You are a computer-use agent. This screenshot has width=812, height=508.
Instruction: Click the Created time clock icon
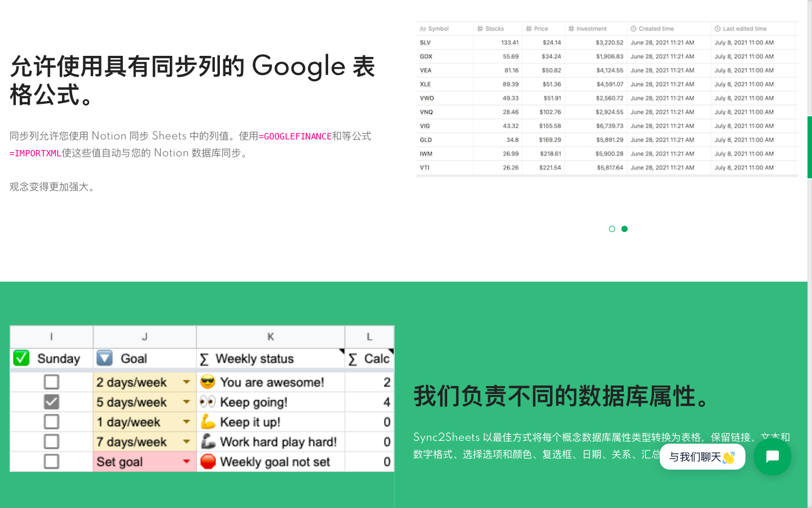(x=633, y=29)
